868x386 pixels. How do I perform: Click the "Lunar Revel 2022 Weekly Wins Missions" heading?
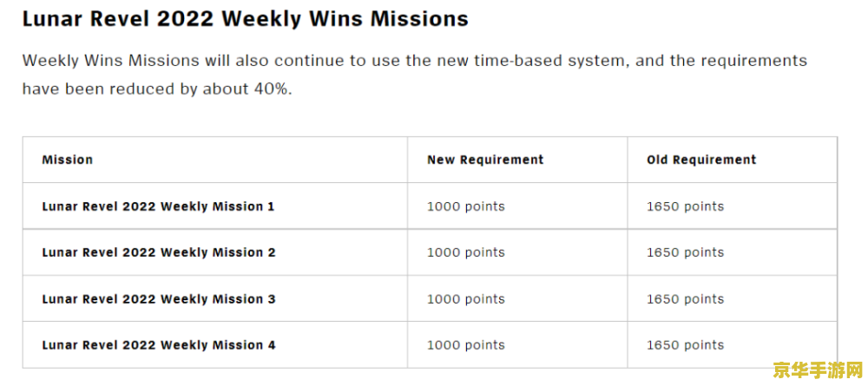pos(245,19)
